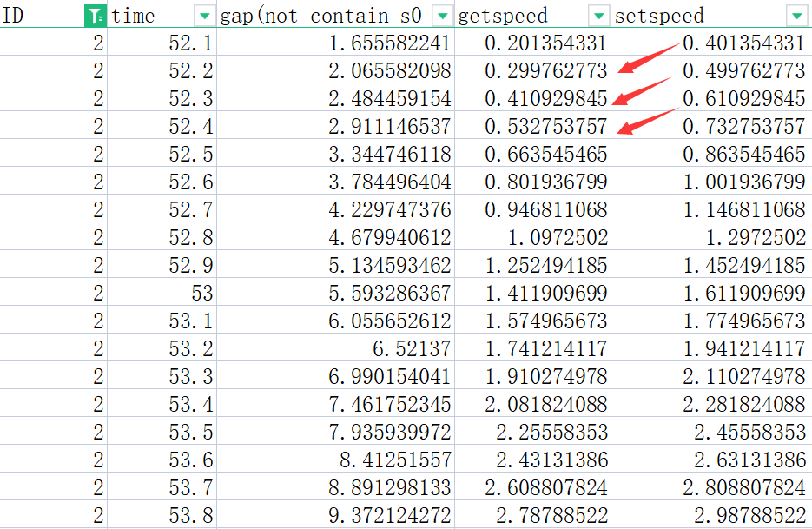Select gap value 4.679940612

tap(335, 237)
